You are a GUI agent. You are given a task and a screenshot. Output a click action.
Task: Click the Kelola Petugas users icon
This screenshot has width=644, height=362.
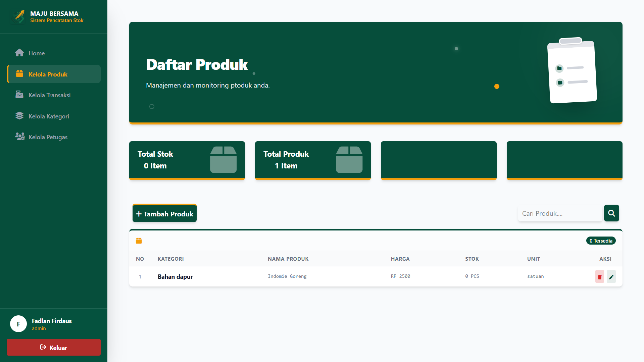click(x=20, y=137)
